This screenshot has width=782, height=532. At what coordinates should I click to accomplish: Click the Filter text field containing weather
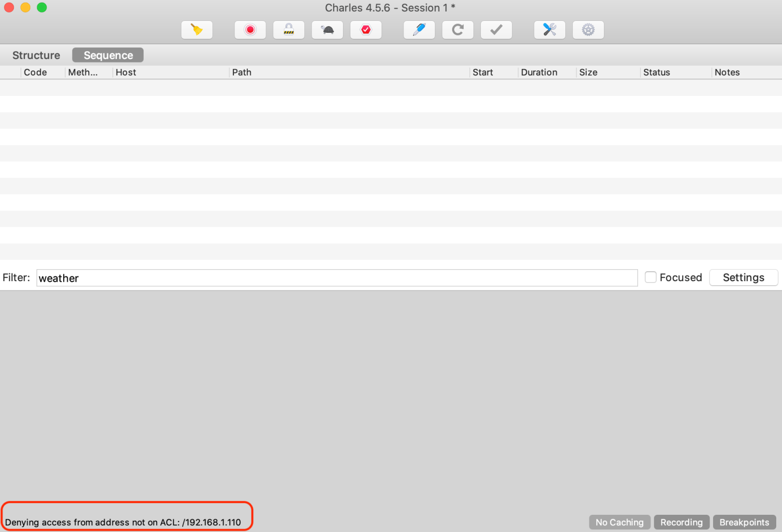337,278
